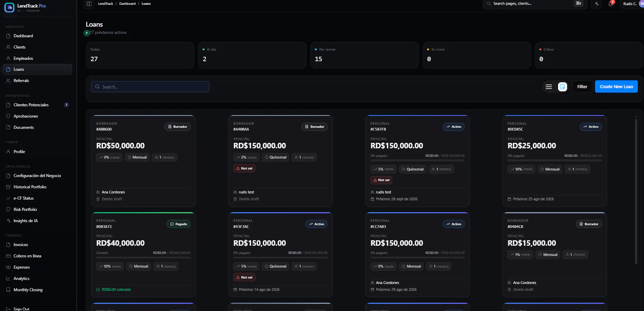Open the Rudis C. user avatar menu

[x=633, y=4]
